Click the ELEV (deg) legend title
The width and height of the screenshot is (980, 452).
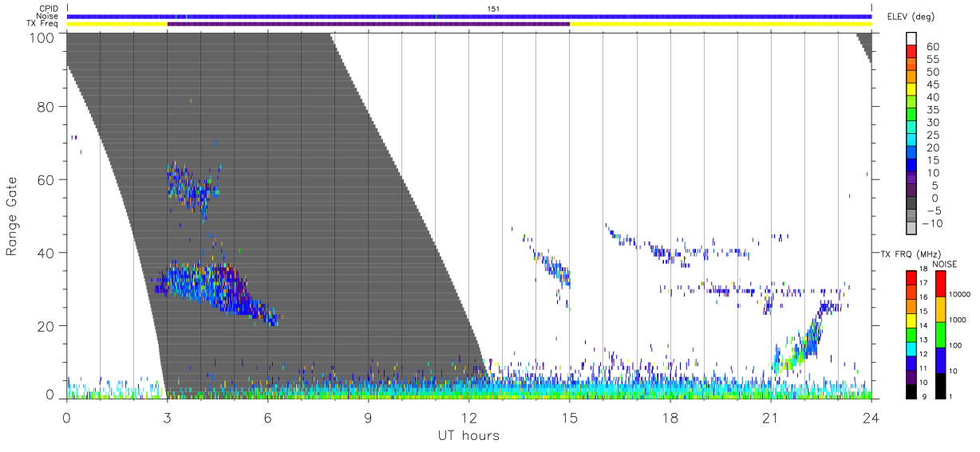[911, 16]
